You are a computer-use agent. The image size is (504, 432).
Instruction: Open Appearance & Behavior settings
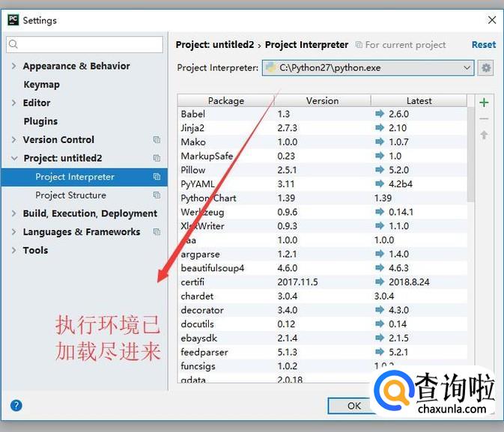[x=76, y=66]
